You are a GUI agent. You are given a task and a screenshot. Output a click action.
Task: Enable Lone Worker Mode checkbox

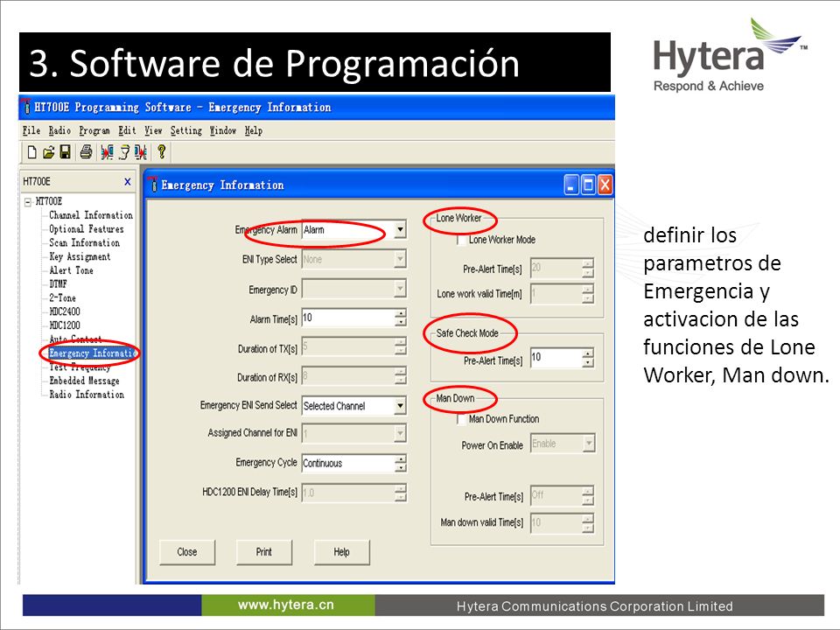tap(462, 240)
